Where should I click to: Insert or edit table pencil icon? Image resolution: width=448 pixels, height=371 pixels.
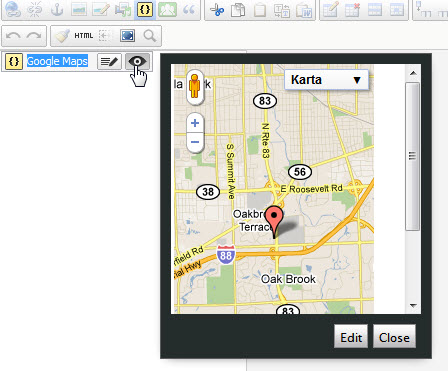pos(331,10)
